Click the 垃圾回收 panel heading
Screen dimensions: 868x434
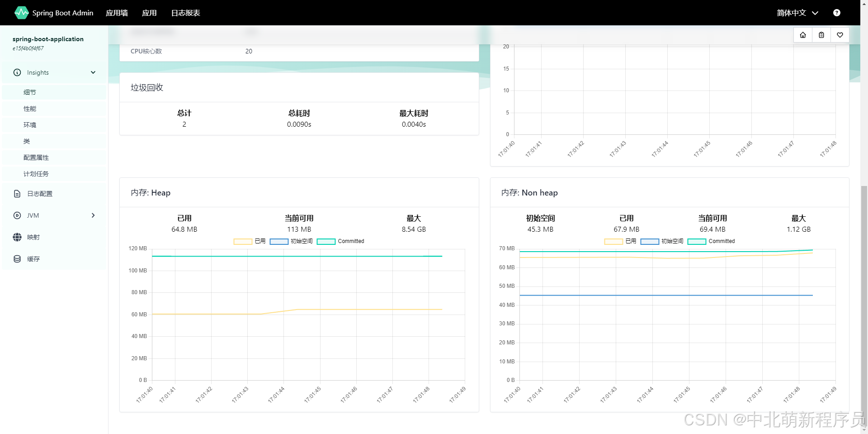click(147, 87)
